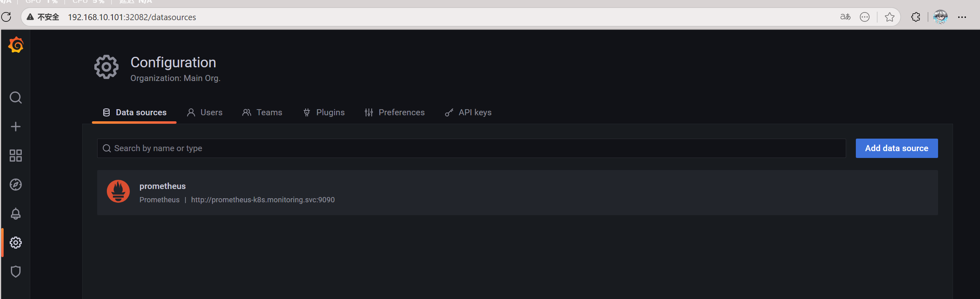Click the circular dots icon in address bar

coord(865,17)
